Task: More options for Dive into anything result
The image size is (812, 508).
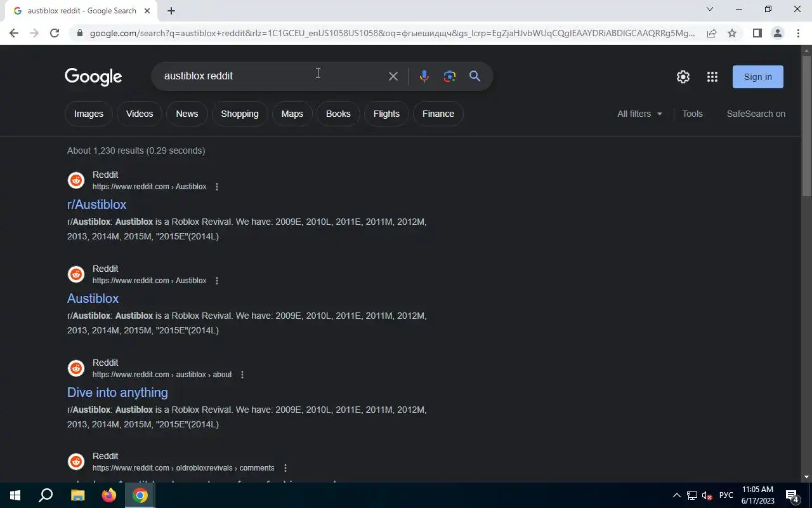Action: (x=242, y=375)
